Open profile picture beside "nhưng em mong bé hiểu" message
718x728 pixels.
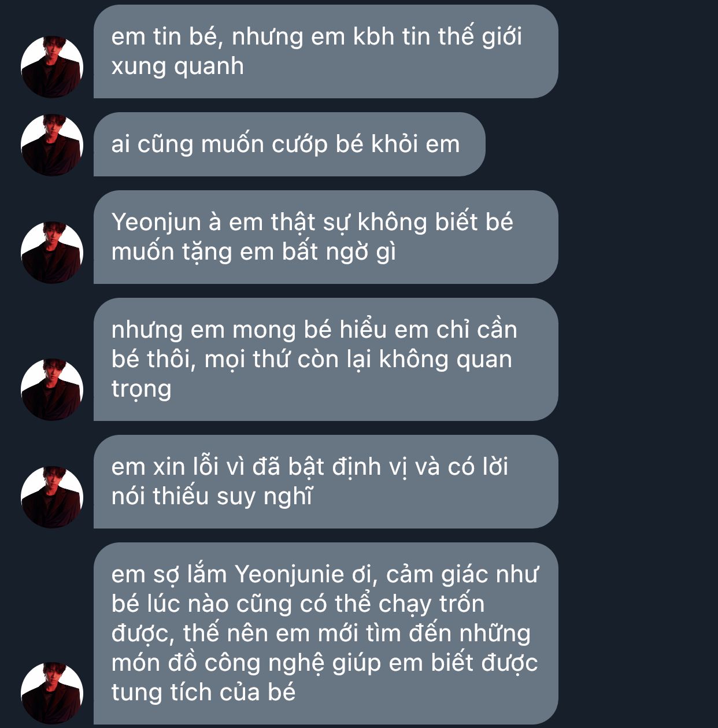click(52, 390)
